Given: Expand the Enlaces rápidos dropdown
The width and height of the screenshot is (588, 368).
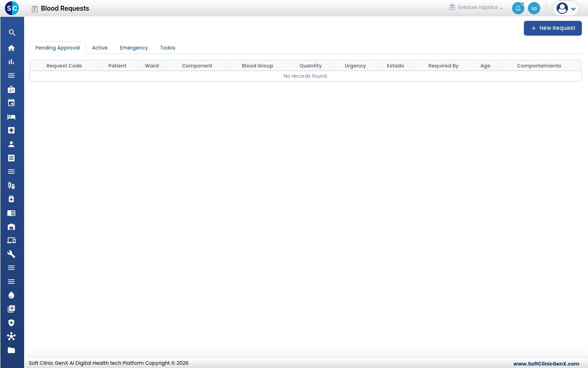Looking at the screenshot, I should click(476, 7).
